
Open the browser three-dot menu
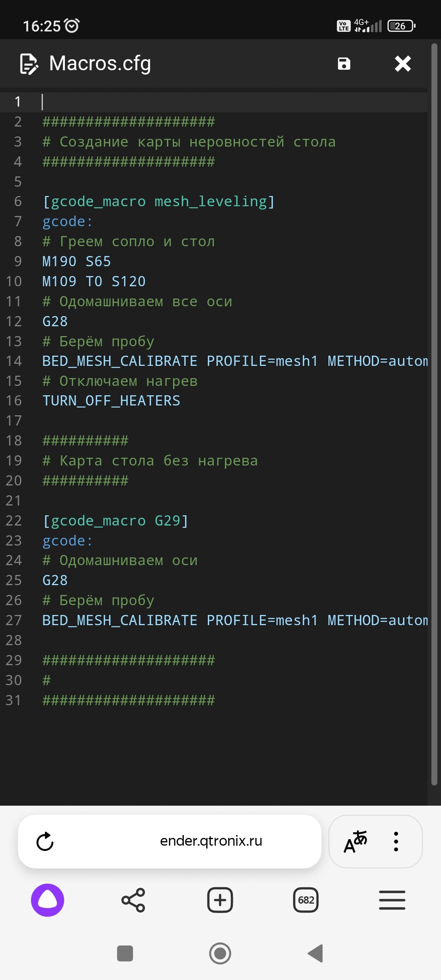(x=396, y=842)
